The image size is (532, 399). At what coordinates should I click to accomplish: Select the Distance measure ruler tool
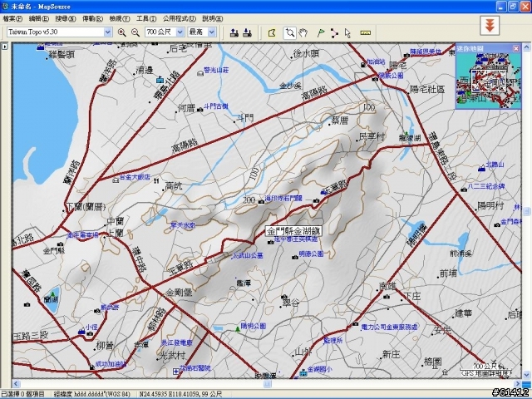click(366, 33)
